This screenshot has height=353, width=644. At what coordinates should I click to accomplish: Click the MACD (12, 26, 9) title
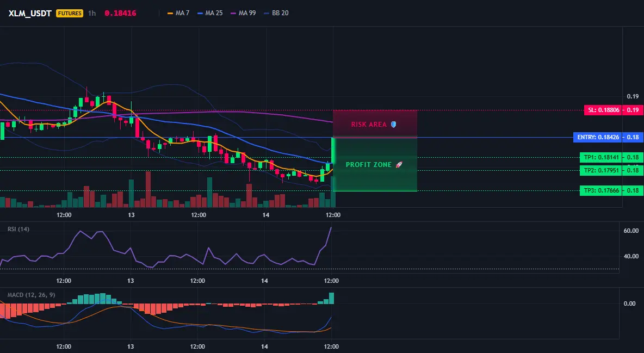pyautogui.click(x=31, y=295)
